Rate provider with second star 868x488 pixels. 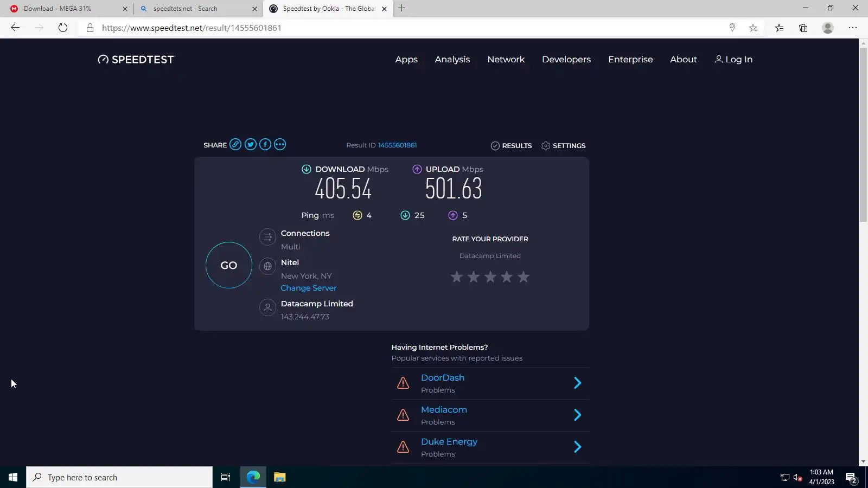474,277
